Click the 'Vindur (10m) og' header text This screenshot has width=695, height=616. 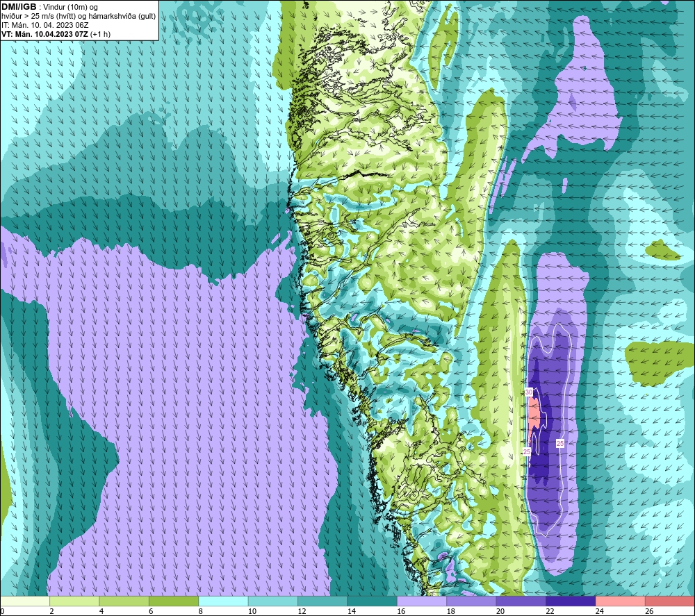70,8
